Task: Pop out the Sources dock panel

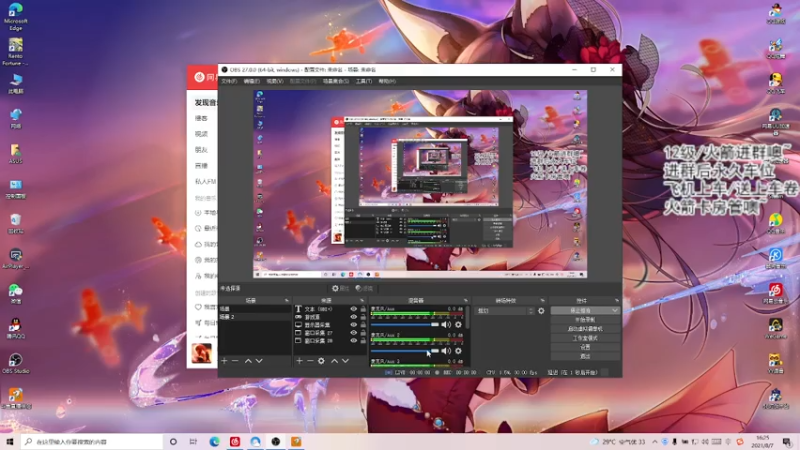Action: (x=362, y=301)
